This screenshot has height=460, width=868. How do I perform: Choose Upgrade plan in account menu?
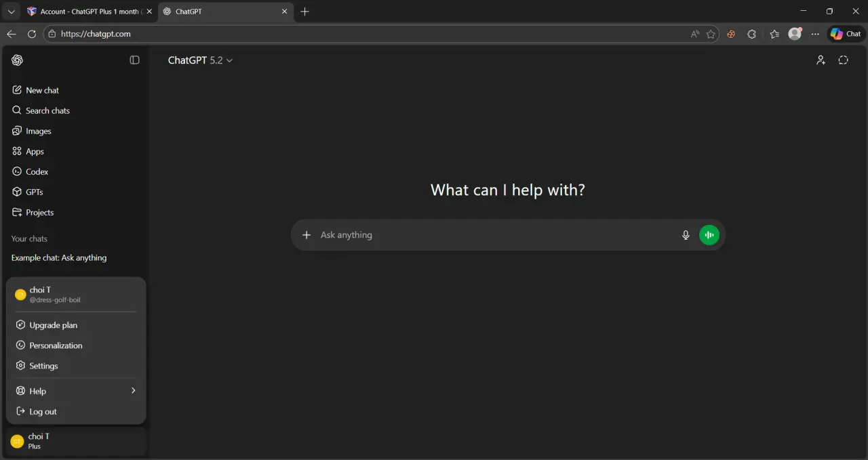tap(76, 325)
